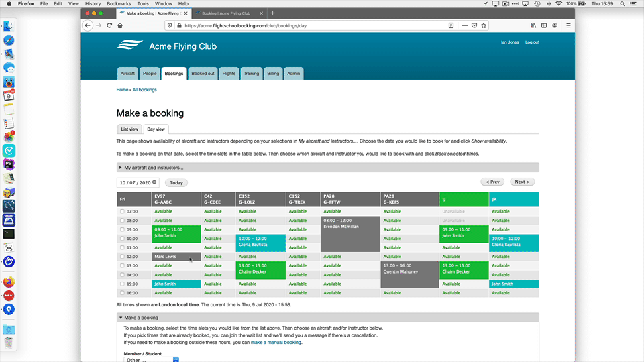
Task: Click the Today button
Action: [x=176, y=182]
